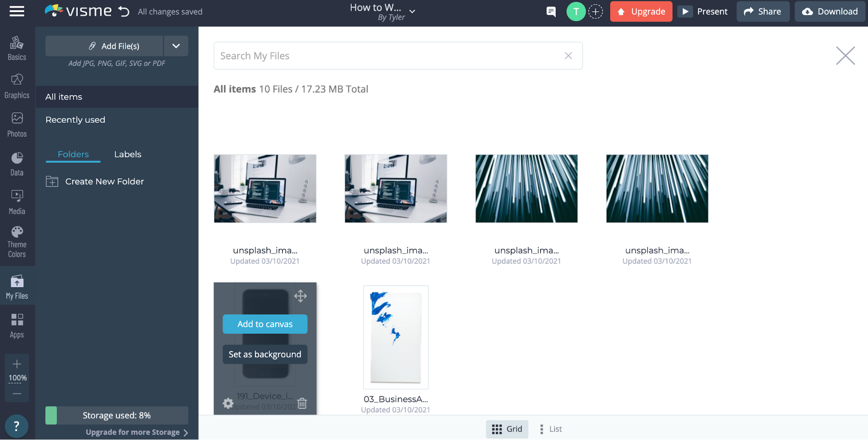Click Create New Folder
The image size is (868, 440).
tap(95, 182)
